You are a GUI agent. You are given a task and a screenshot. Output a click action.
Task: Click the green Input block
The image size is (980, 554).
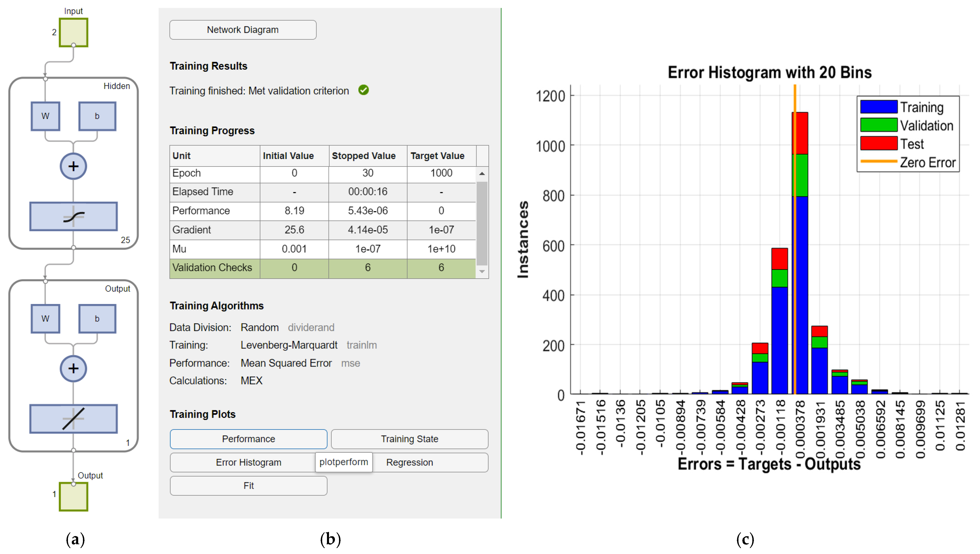73,33
